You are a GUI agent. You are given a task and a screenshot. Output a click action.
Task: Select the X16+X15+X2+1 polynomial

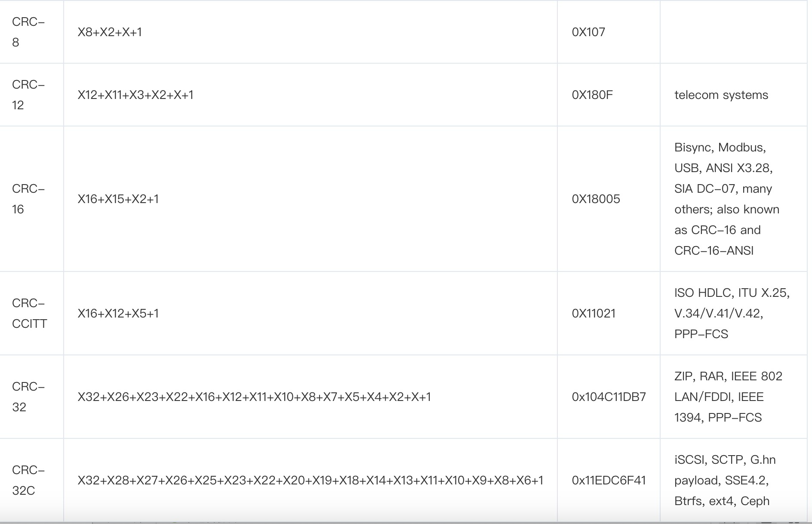pos(118,199)
